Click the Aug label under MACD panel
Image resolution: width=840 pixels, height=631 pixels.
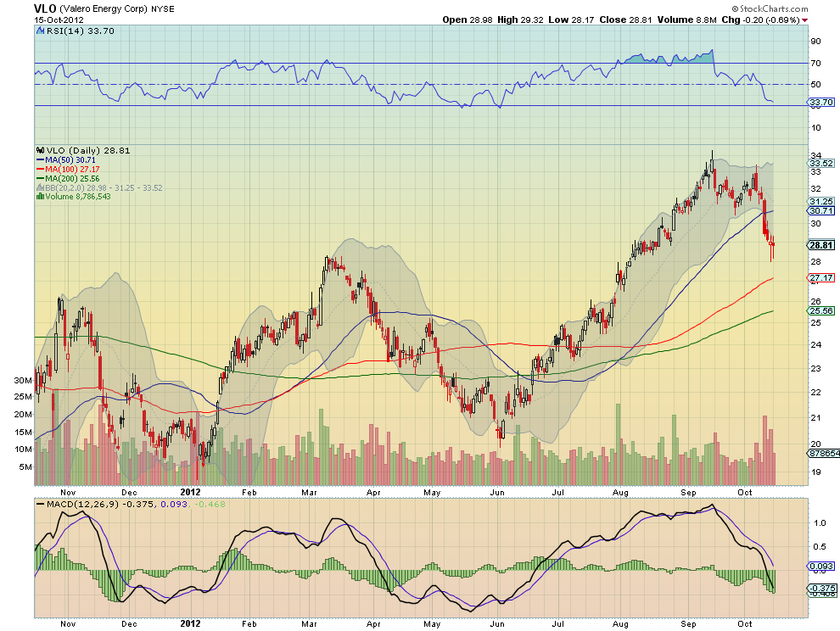point(620,624)
